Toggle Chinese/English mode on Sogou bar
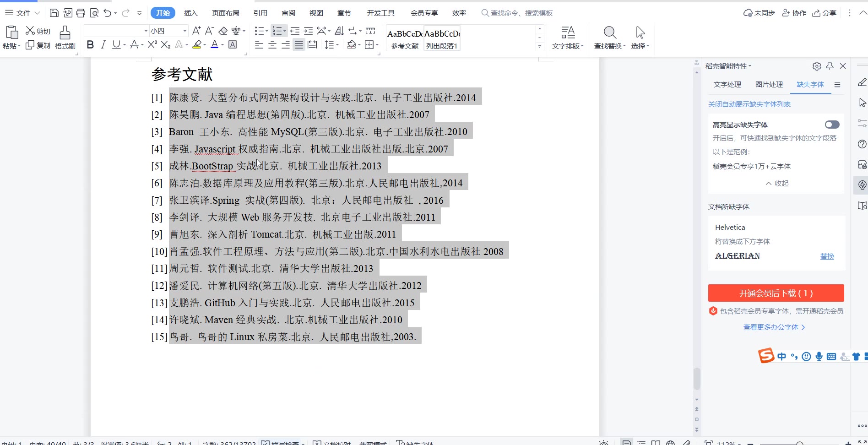 (x=781, y=357)
